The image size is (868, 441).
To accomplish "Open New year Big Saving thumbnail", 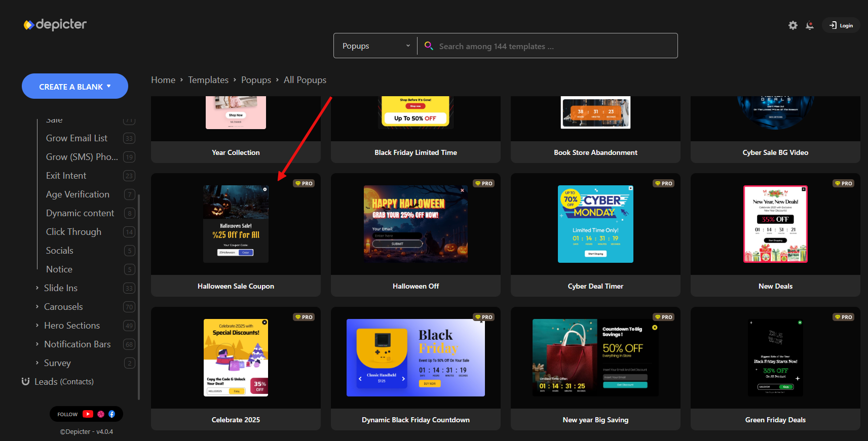I will click(x=595, y=357).
